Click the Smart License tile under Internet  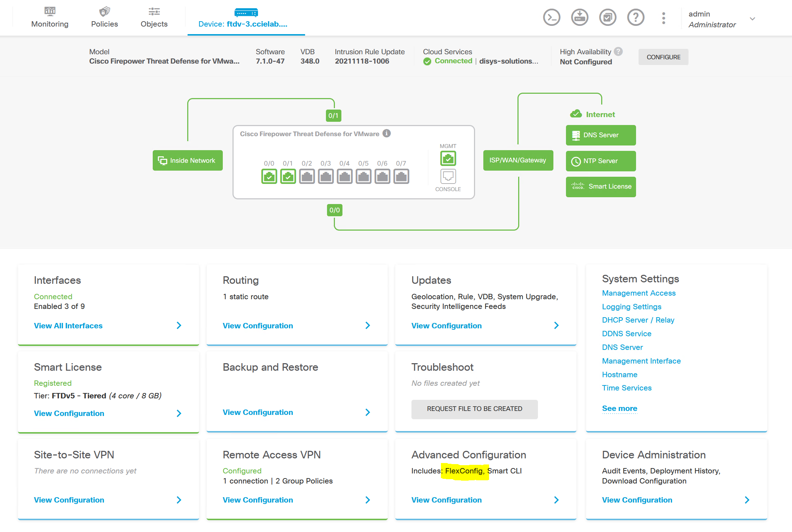click(600, 187)
